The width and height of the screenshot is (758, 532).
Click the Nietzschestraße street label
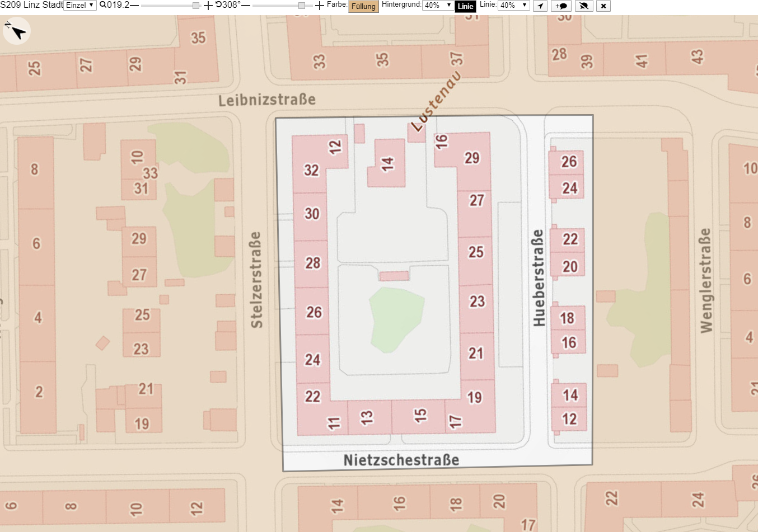tap(401, 460)
